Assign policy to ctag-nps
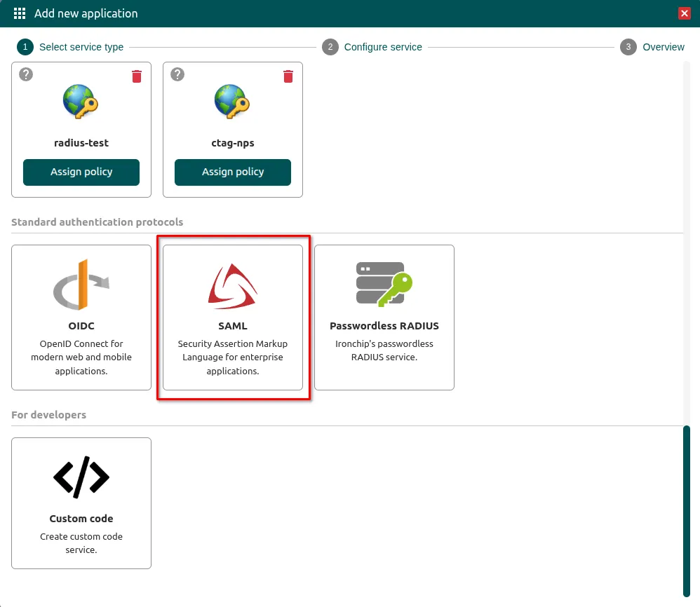 tap(233, 172)
